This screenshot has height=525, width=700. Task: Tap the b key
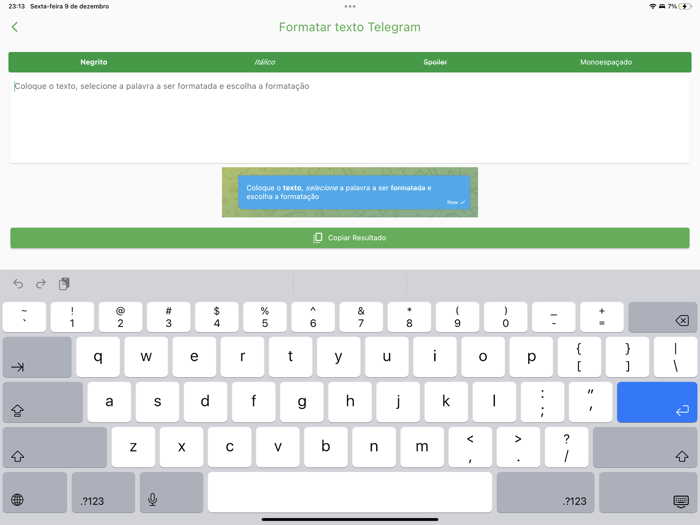(x=326, y=447)
